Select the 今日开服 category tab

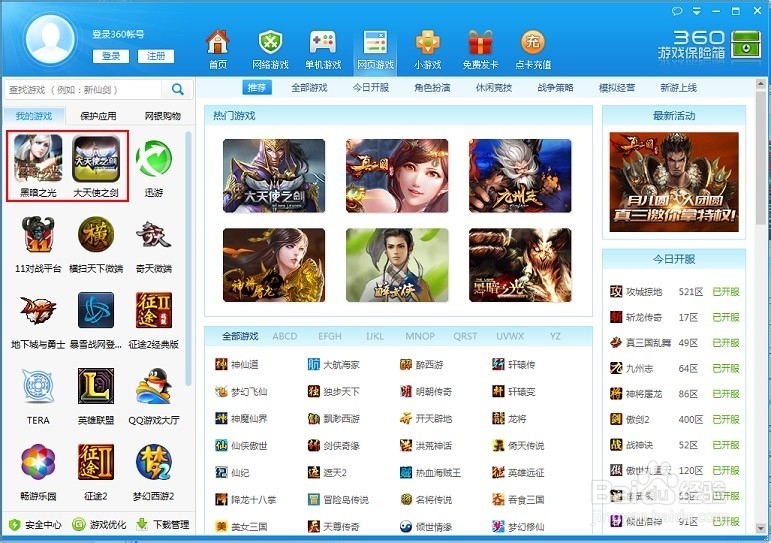pyautogui.click(x=371, y=88)
